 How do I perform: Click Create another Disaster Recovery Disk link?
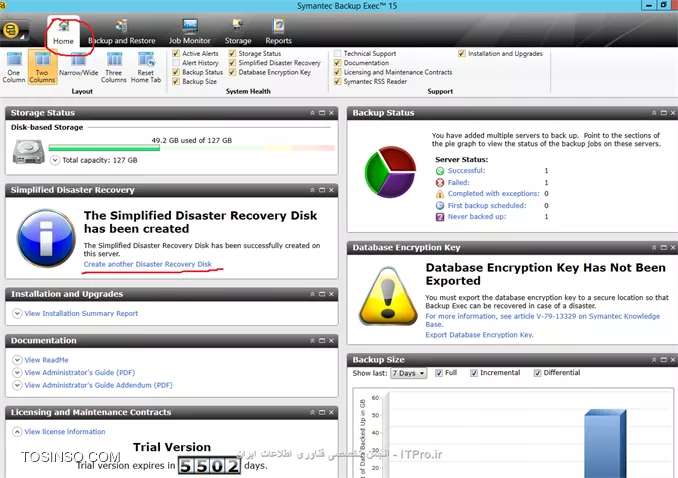point(147,264)
